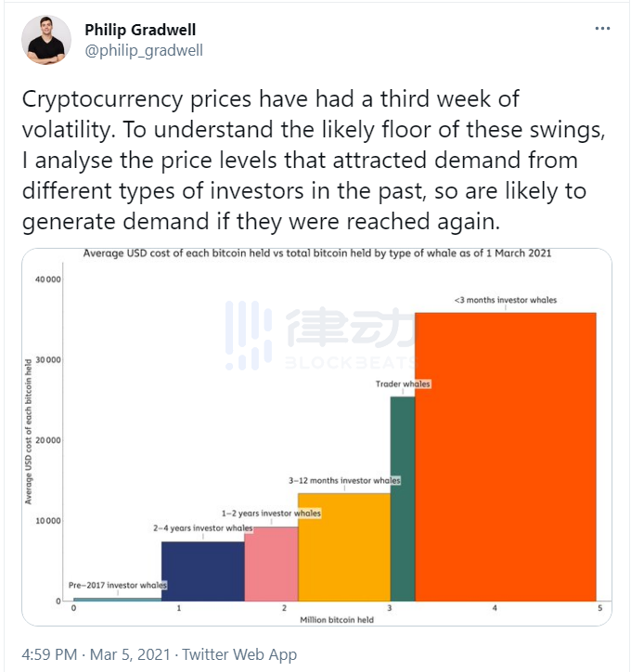Open the tweet's three-dot more menu
644x672 pixels.
(603, 29)
